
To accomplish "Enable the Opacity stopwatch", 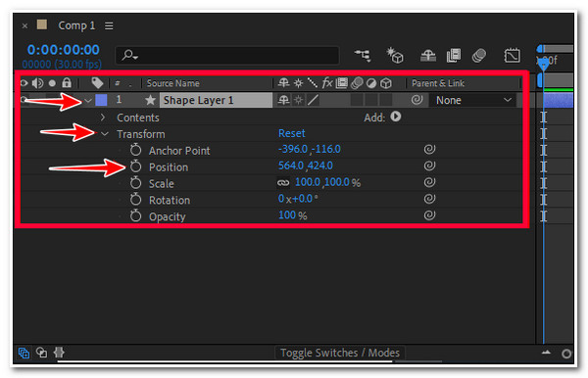I will [x=135, y=215].
